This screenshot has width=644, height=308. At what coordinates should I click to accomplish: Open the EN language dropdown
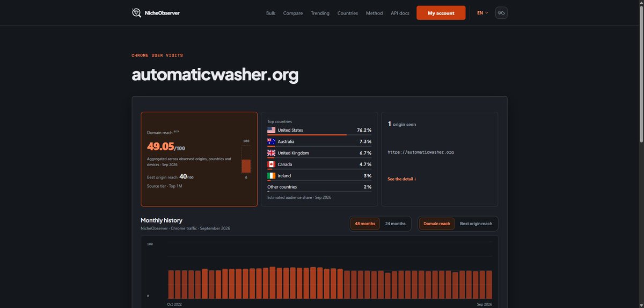click(x=482, y=13)
